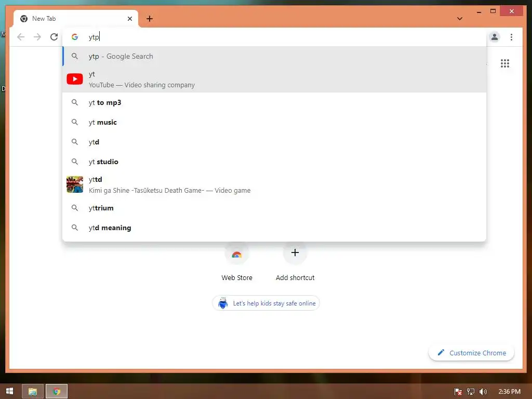532x399 pixels.
Task: Open the Windows Start menu
Action: 9,391
